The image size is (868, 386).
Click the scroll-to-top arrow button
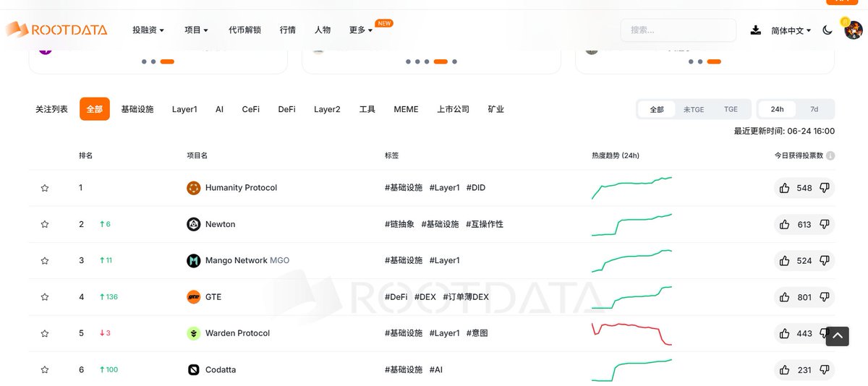(838, 336)
